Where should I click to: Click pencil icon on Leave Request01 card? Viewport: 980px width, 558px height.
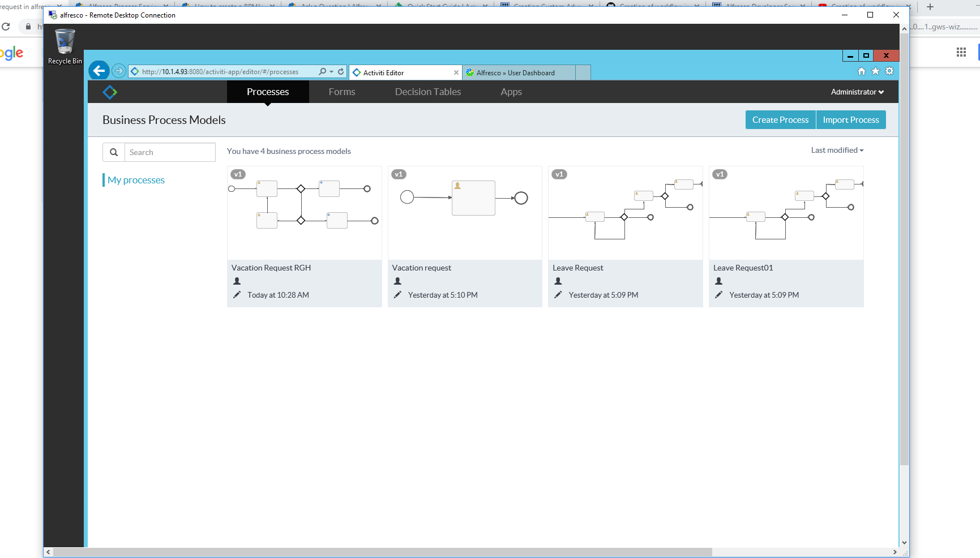719,295
